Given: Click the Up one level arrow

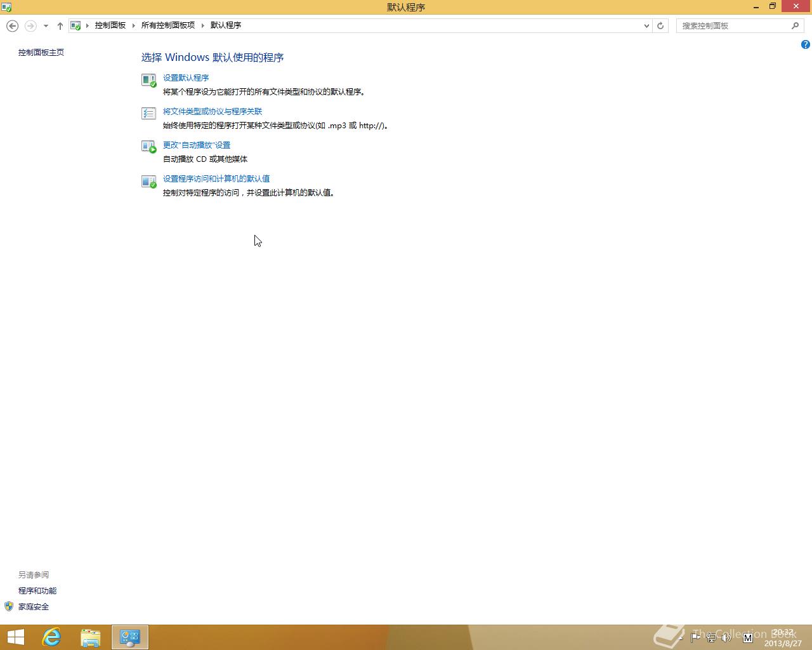Looking at the screenshot, I should 60,26.
